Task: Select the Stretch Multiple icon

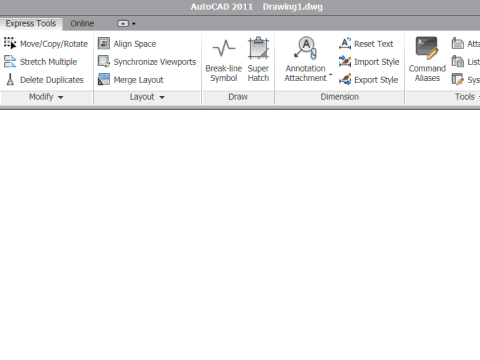Action: coord(10,62)
